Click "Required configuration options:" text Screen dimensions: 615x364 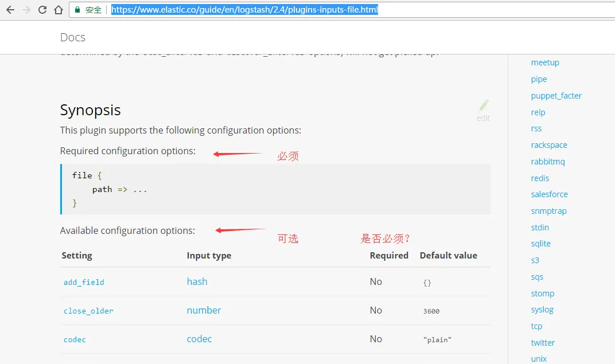(x=128, y=151)
